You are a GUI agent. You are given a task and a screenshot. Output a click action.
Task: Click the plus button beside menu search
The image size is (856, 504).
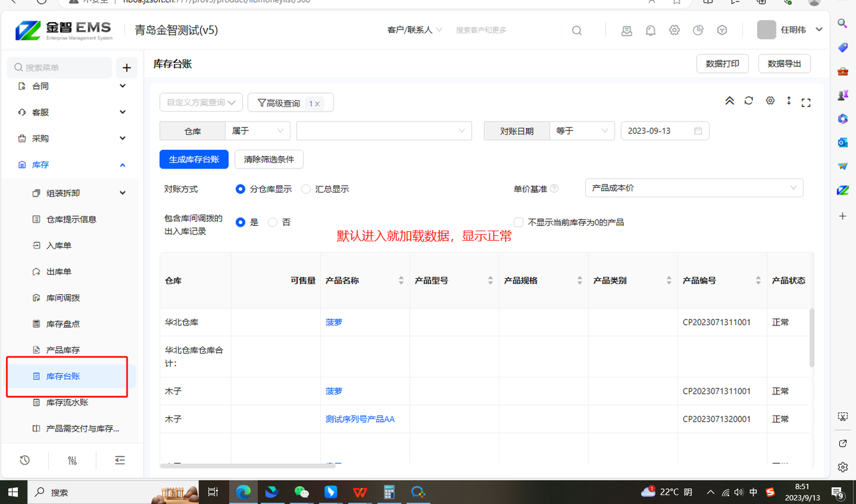[x=126, y=68]
